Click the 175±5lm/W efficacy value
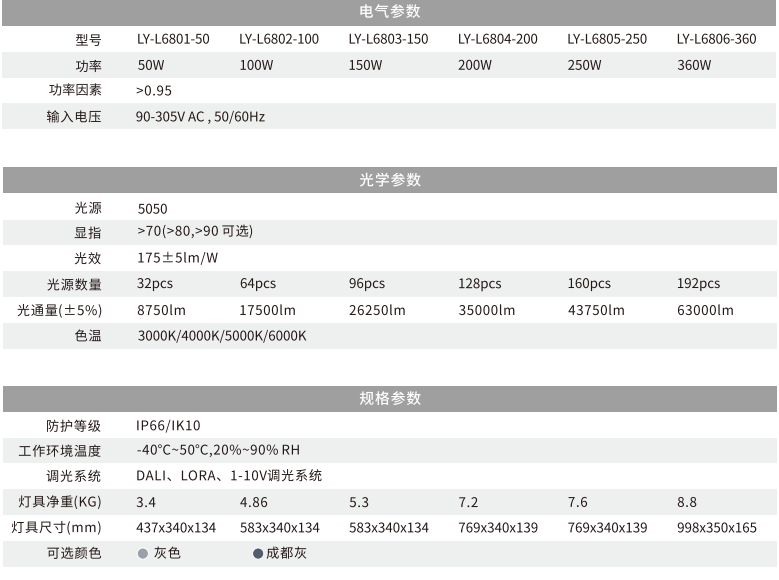 [176, 258]
